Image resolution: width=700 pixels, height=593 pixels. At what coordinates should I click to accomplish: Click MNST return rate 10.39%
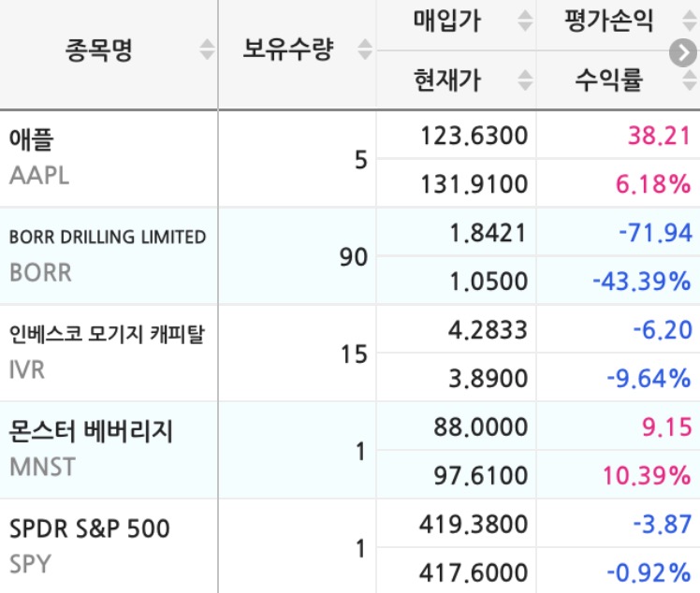coord(647,476)
